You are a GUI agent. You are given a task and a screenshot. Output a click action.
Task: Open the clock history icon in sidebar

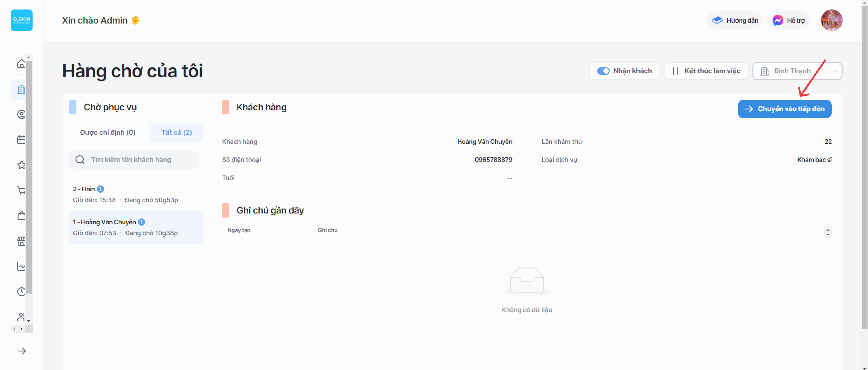tap(21, 292)
